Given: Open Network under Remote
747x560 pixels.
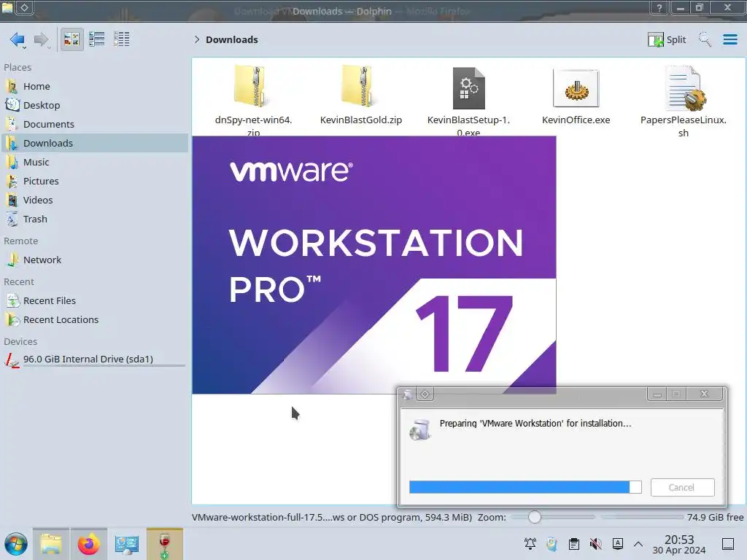Looking at the screenshot, I should pos(96,260).
